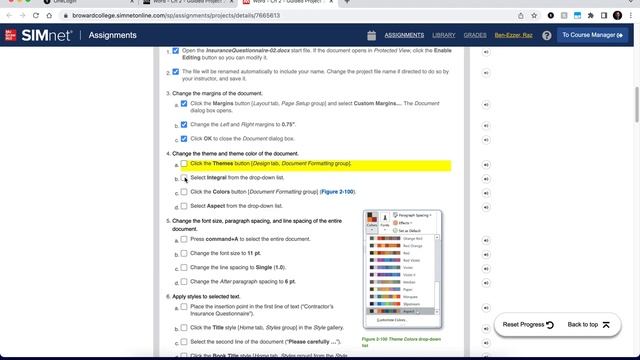Open the Chrome profile avatar
The height and width of the screenshot is (360, 640).
[618, 16]
